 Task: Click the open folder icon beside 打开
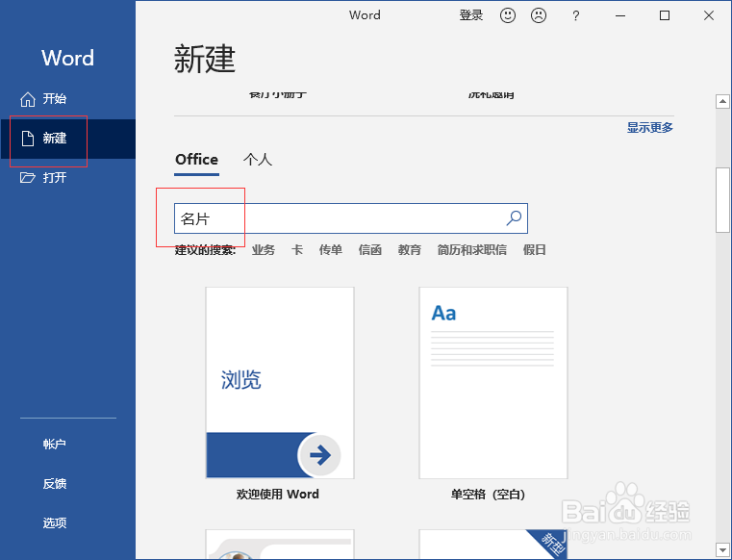(x=28, y=177)
